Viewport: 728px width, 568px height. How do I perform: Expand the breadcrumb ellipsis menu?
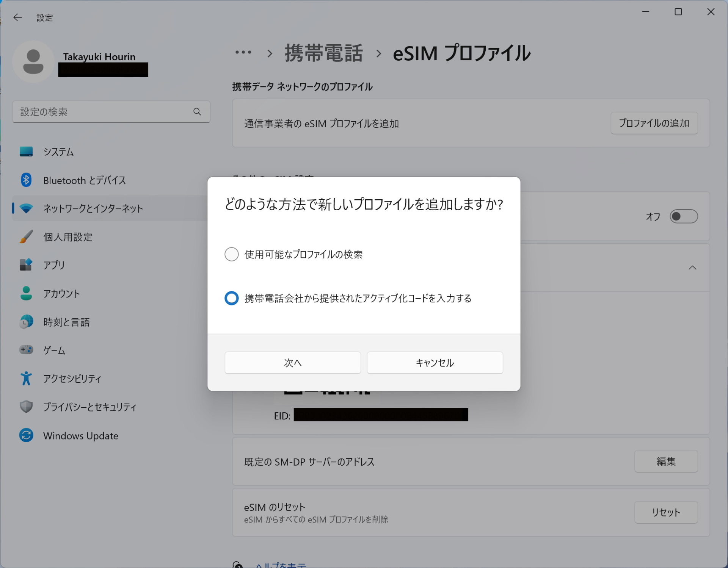(x=243, y=53)
